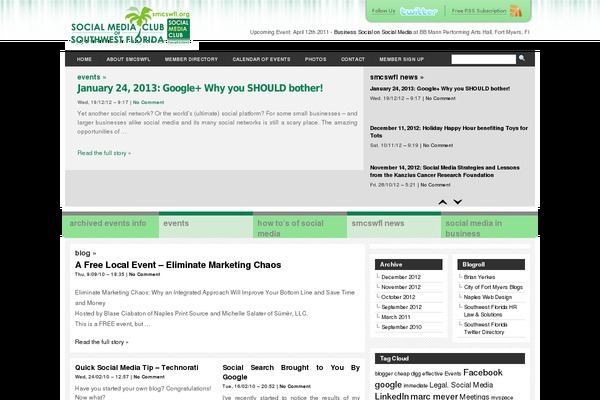Click Read the full story under Google+ article
Screen dimensions: 600x400
pos(104,153)
